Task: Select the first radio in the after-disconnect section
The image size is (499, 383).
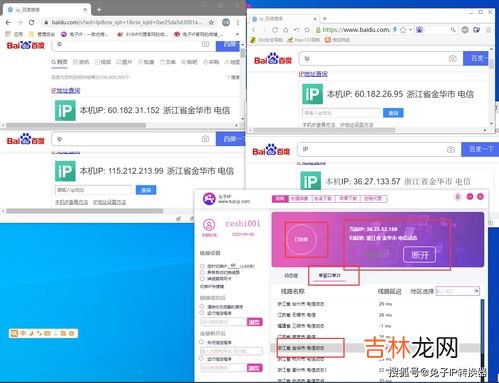Action: coord(201,342)
